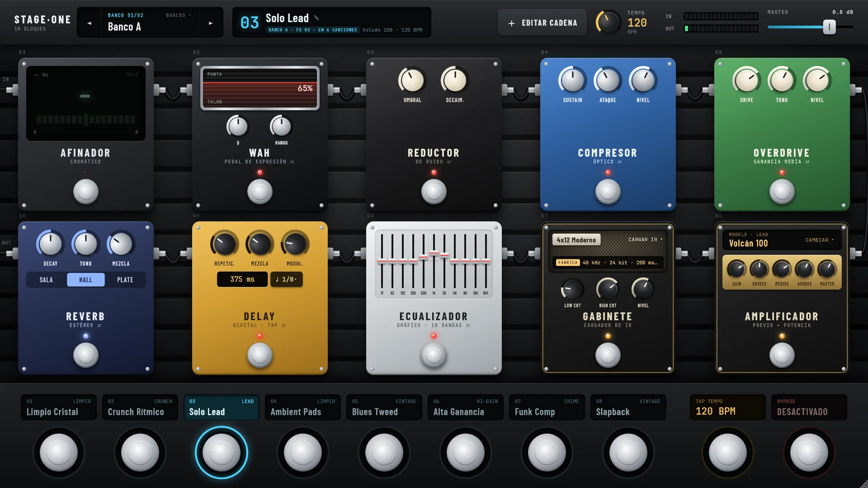
Task: Toggle the Afinador footswitch
Action: tap(86, 192)
